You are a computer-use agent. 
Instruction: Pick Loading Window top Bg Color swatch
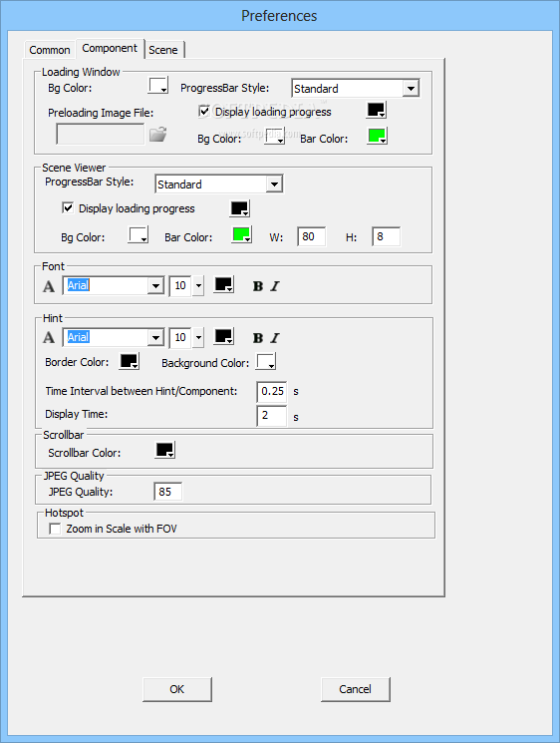tap(158, 86)
